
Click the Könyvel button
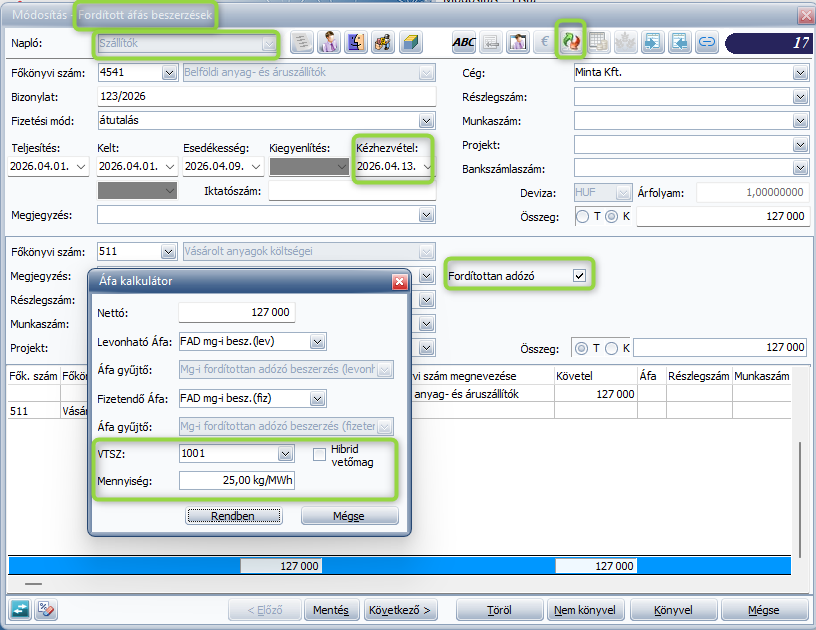coord(674,610)
